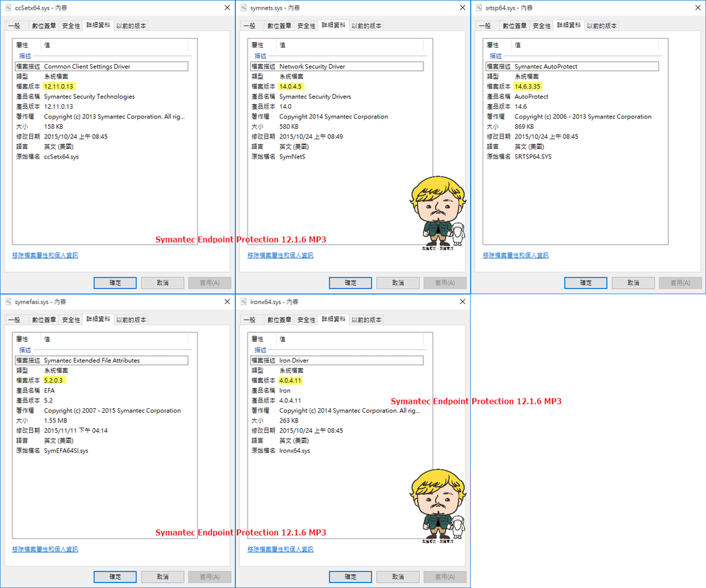
Task: Click the "158 KB" size value
Action: [x=54, y=127]
